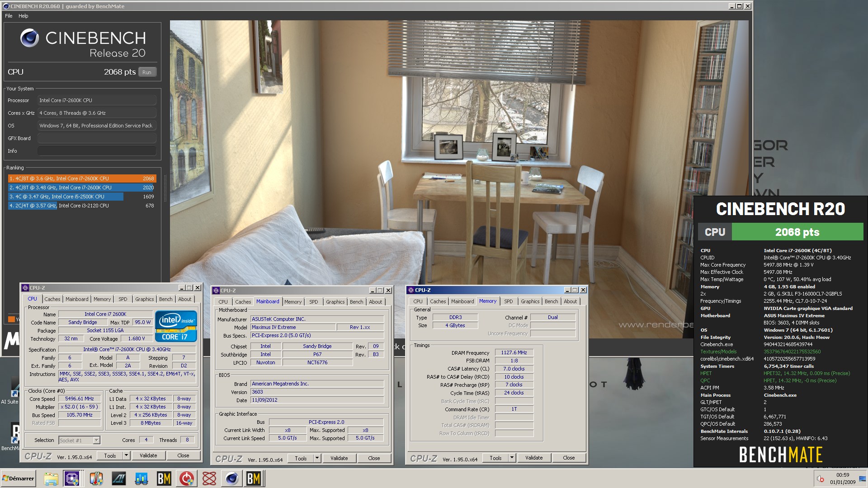Screen dimensions: 868x488
Task: Select the i7-2600K 3.48 GHz 2020 ranking row
Action: [82, 188]
